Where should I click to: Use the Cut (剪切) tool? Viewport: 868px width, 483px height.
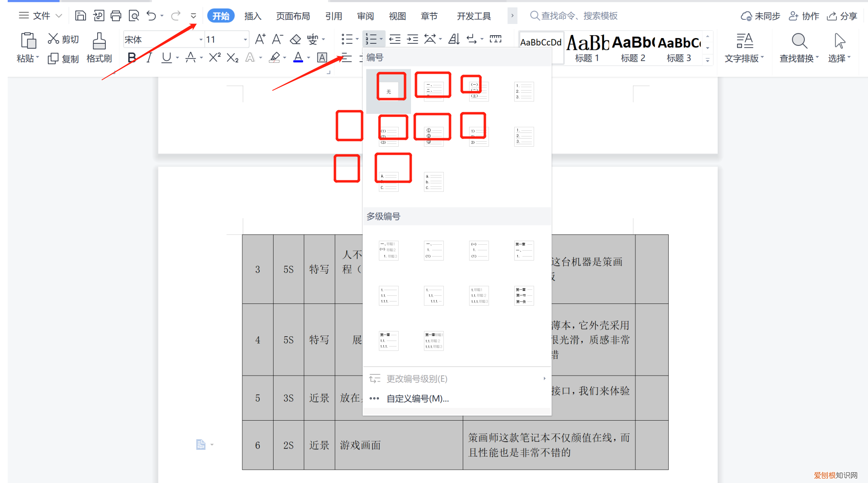click(x=62, y=38)
